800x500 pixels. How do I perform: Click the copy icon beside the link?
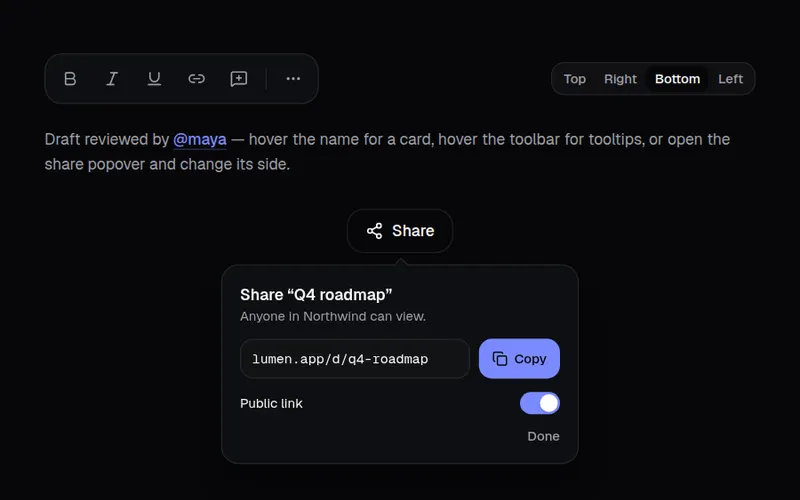[x=499, y=359]
